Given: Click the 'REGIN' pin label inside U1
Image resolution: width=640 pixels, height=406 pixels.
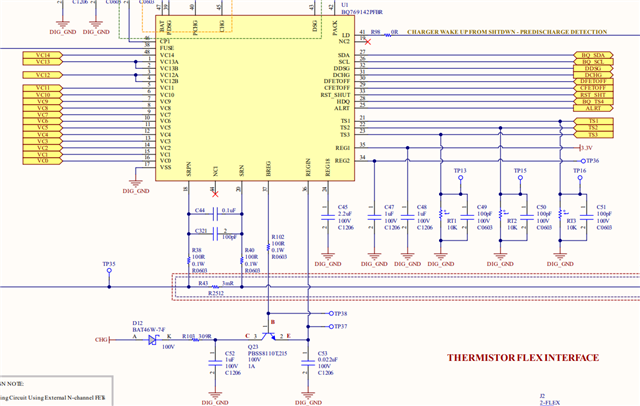Looking at the screenshot, I should [x=309, y=167].
